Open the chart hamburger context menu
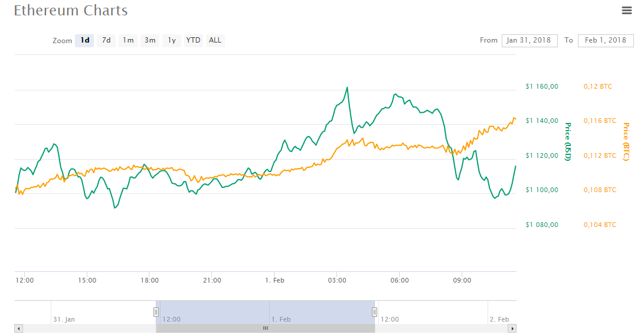The height and width of the screenshot is (334, 644). (626, 11)
